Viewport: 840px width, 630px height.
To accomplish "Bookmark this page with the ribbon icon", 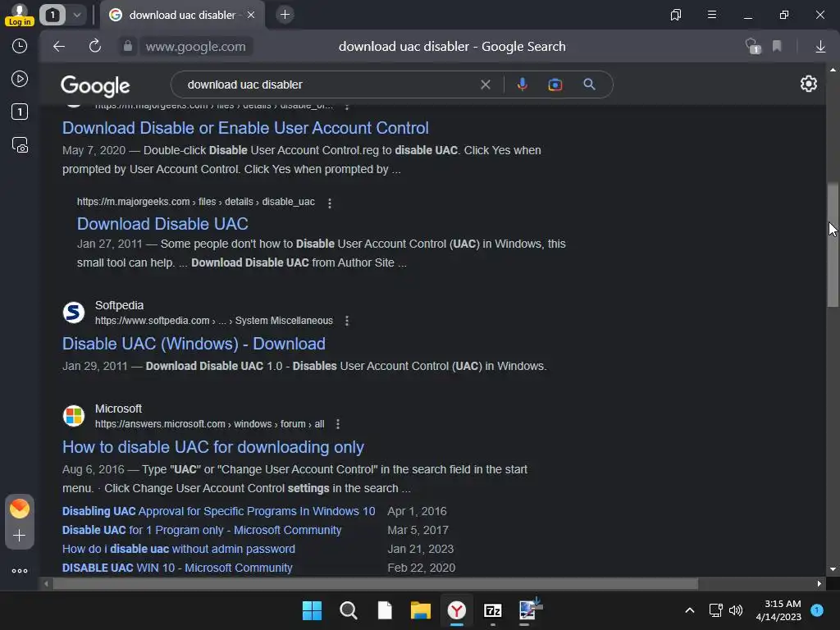I will 778,47.
